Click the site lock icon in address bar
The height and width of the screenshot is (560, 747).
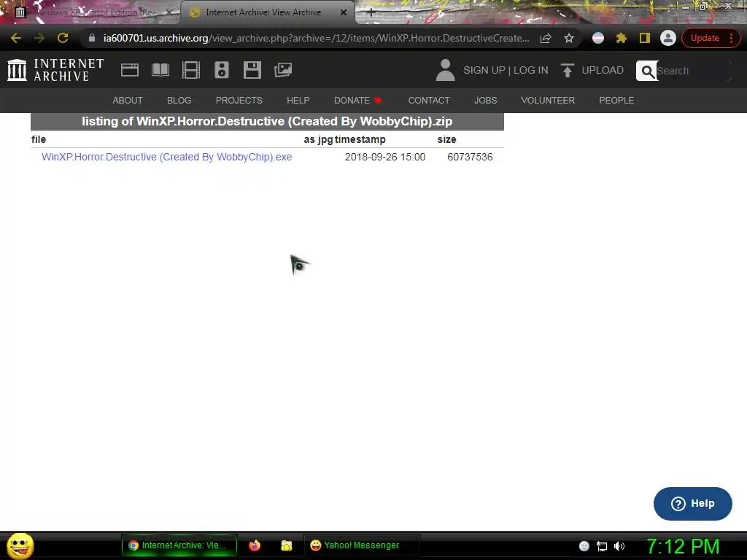(x=92, y=38)
